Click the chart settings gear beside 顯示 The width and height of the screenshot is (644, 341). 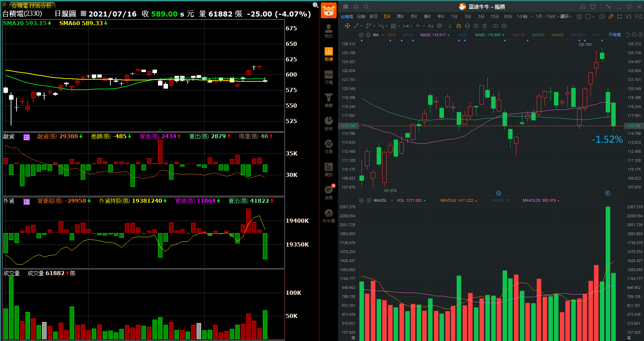579,17
